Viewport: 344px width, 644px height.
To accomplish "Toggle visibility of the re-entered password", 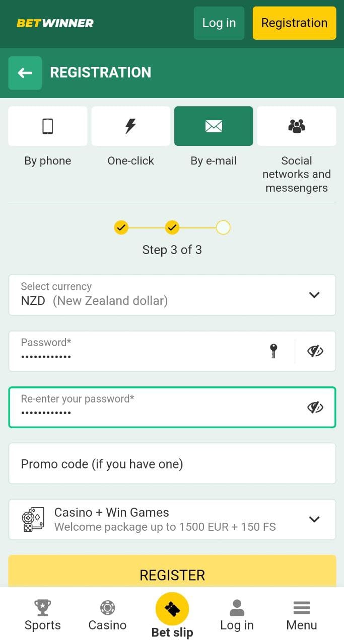I will point(315,407).
